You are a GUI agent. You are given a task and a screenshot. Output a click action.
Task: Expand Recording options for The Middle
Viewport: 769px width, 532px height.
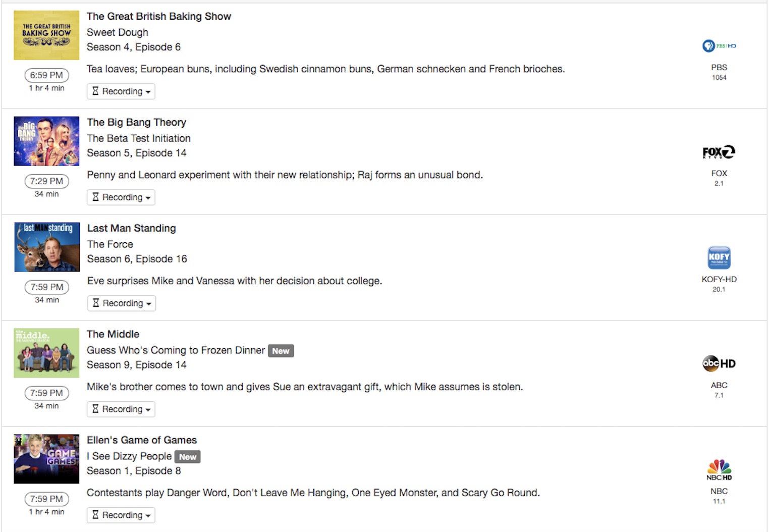(121, 409)
